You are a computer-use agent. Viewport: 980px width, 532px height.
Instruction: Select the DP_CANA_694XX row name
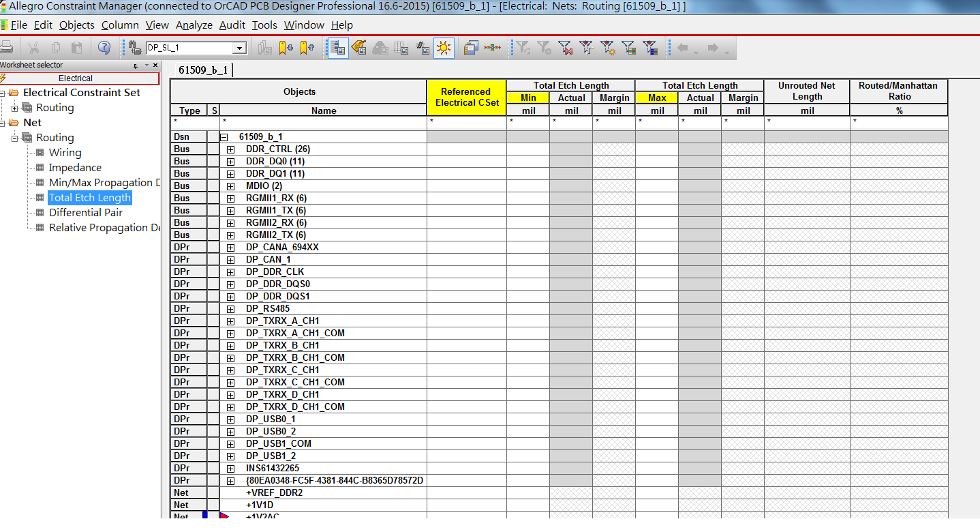(282, 248)
